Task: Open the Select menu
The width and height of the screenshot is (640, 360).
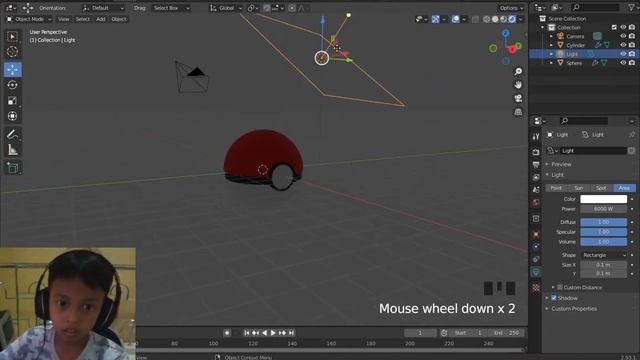Action: pos(82,19)
